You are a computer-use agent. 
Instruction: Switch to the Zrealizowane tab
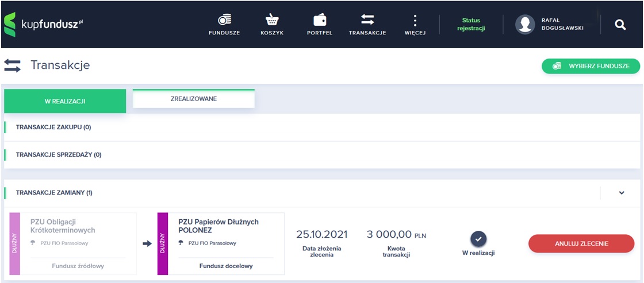pyautogui.click(x=193, y=99)
